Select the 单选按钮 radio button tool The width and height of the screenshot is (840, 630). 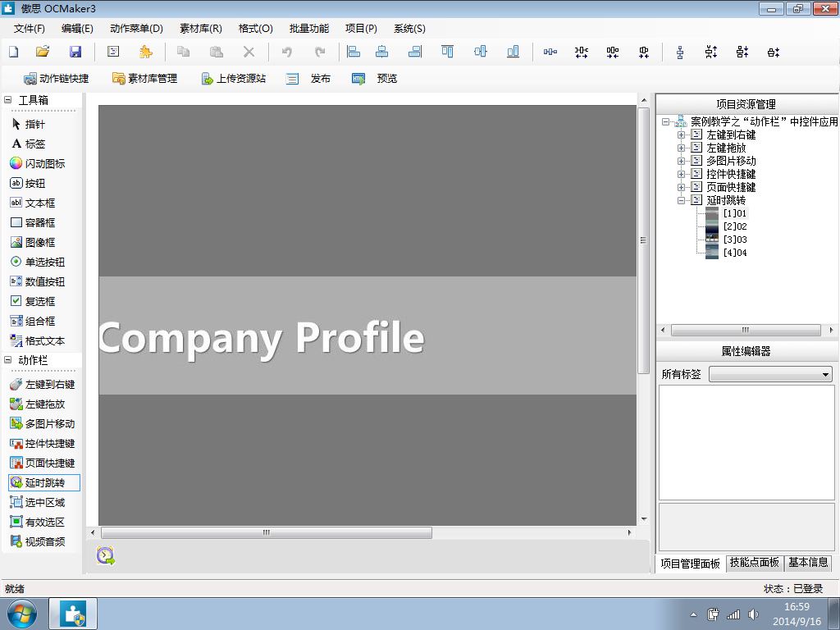[38, 262]
